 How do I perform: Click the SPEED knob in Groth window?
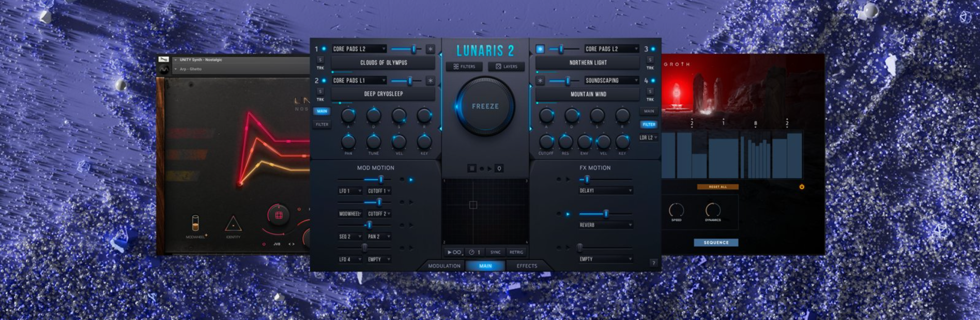pyautogui.click(x=676, y=210)
